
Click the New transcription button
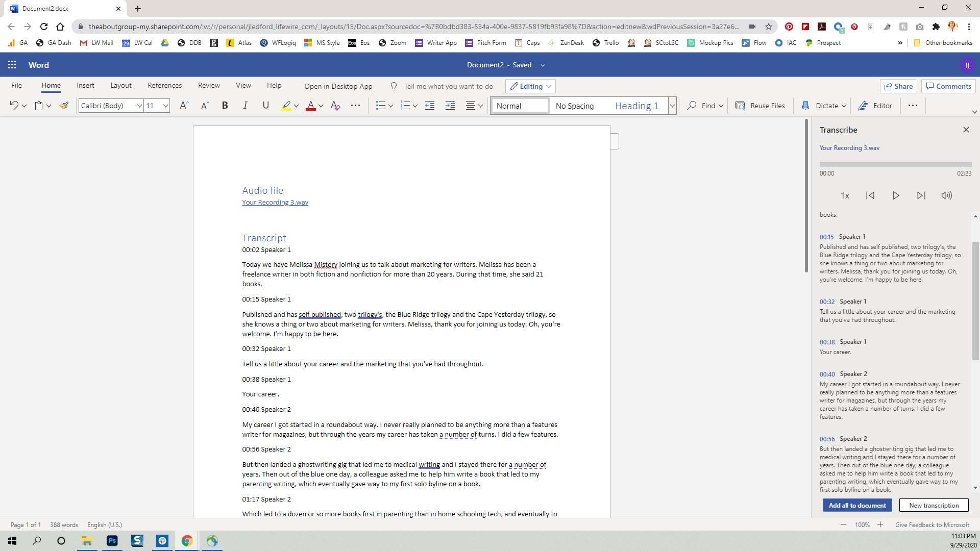pyautogui.click(x=934, y=505)
